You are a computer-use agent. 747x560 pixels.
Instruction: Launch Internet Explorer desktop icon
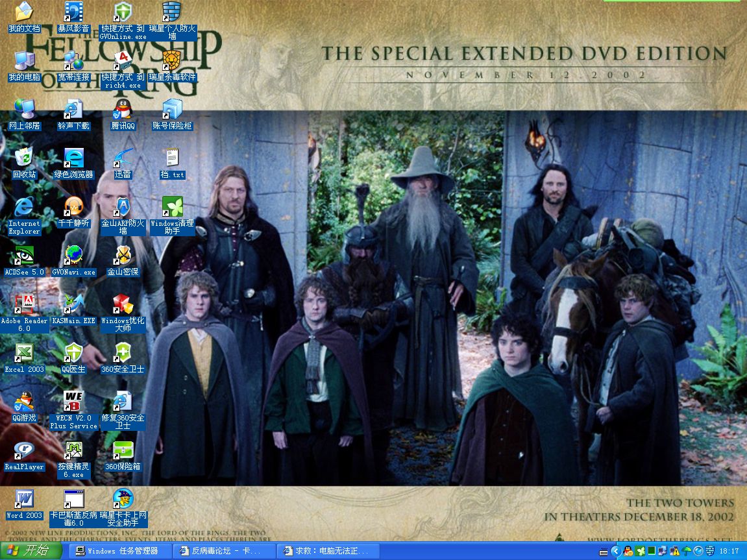click(x=24, y=215)
